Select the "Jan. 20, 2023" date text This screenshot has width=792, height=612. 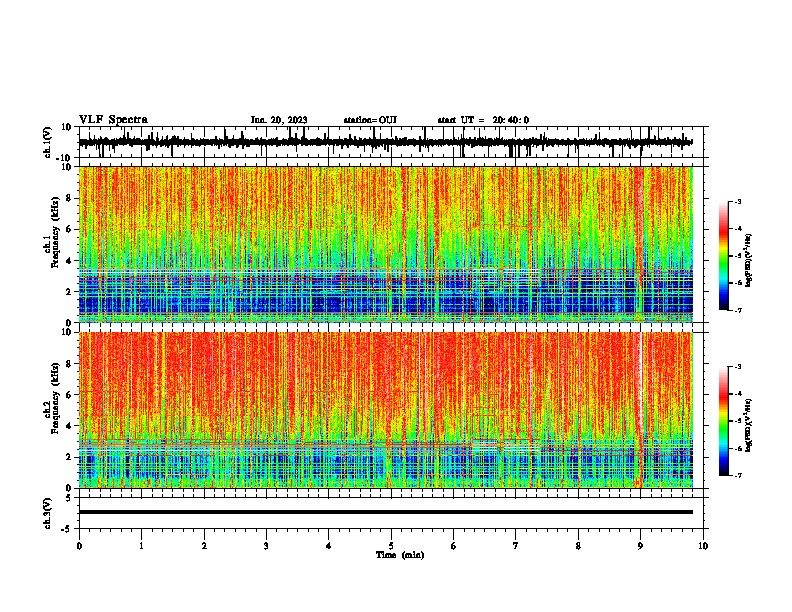click(x=279, y=120)
